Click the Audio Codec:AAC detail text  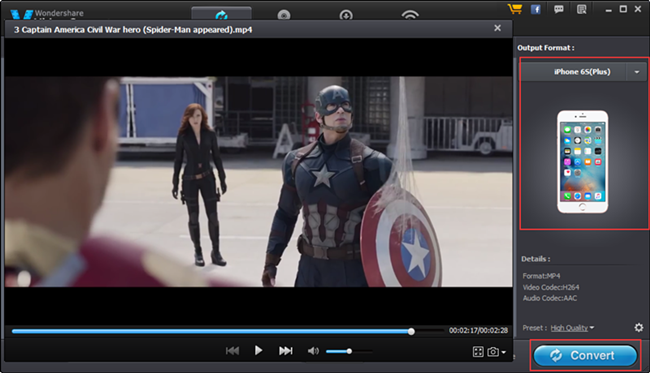(x=550, y=298)
